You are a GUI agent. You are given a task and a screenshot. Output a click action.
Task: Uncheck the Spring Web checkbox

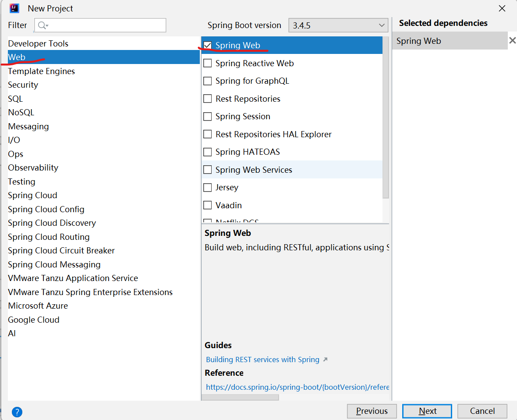[207, 45]
